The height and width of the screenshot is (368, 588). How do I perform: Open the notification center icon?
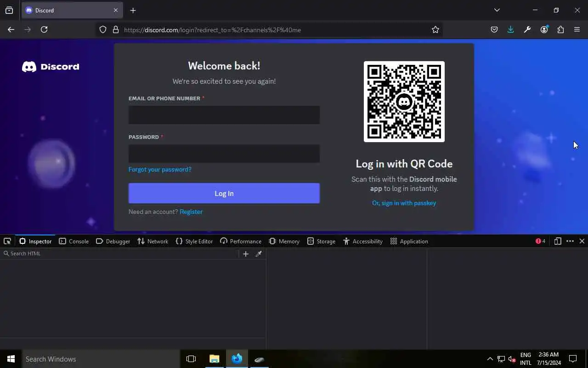coord(573,359)
